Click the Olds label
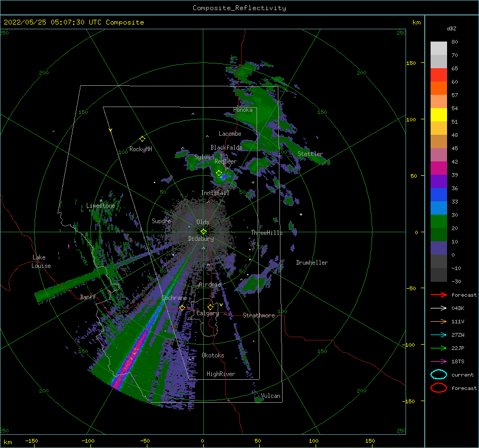Screen dimensions: 479x448 (203, 222)
